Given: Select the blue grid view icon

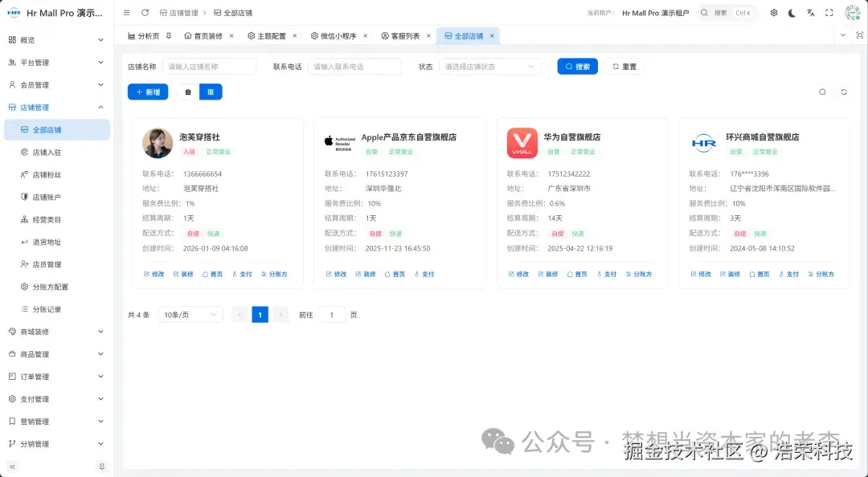Looking at the screenshot, I should click(211, 92).
